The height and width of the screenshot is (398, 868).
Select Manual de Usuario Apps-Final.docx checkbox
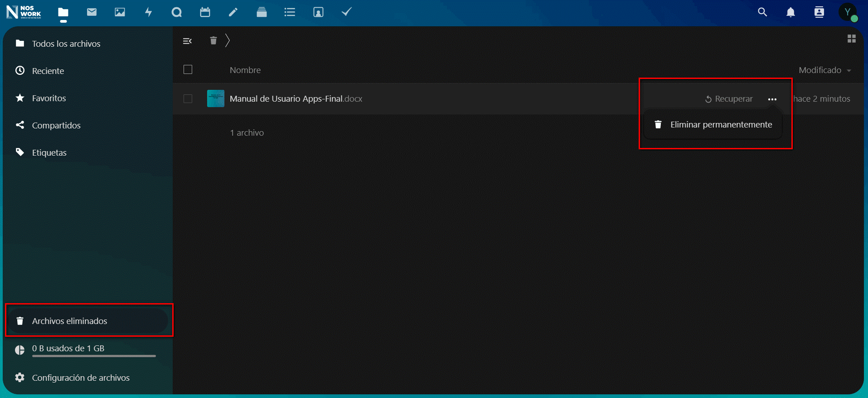188,98
